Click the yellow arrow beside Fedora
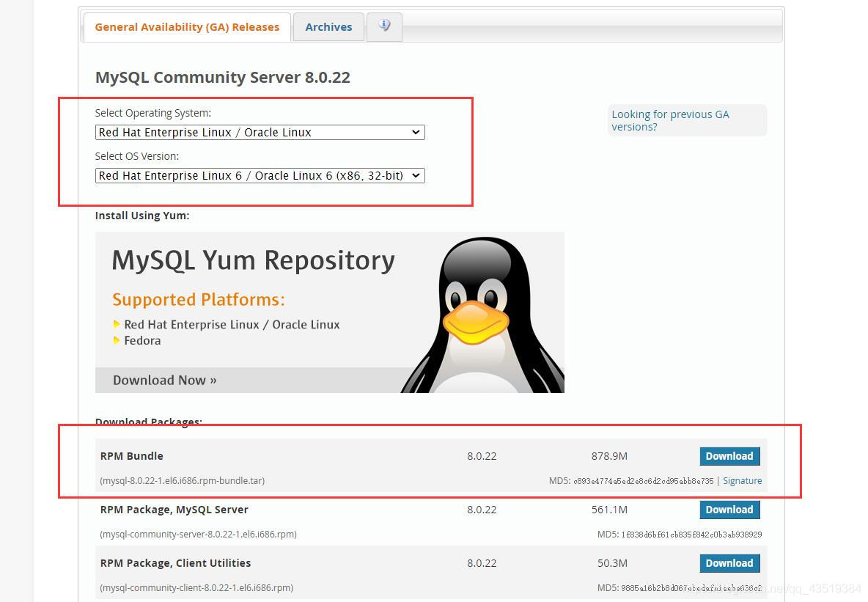This screenshot has width=868, height=602. click(118, 340)
